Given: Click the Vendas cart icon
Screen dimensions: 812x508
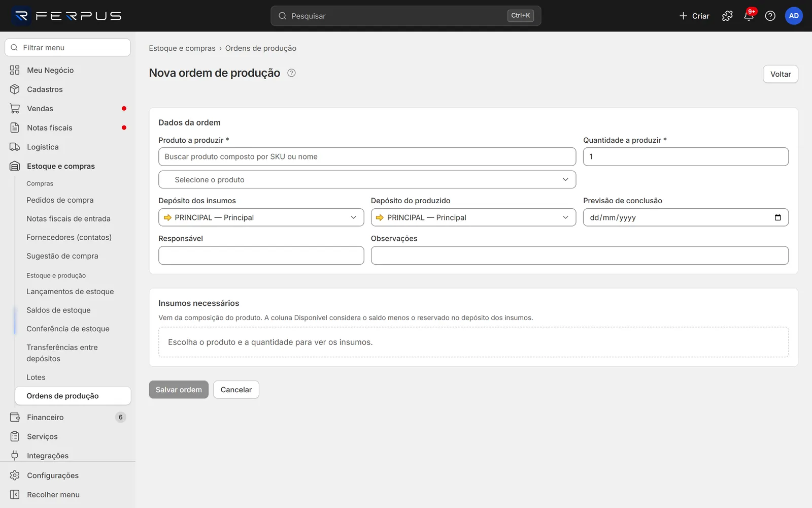Looking at the screenshot, I should click(x=15, y=109).
